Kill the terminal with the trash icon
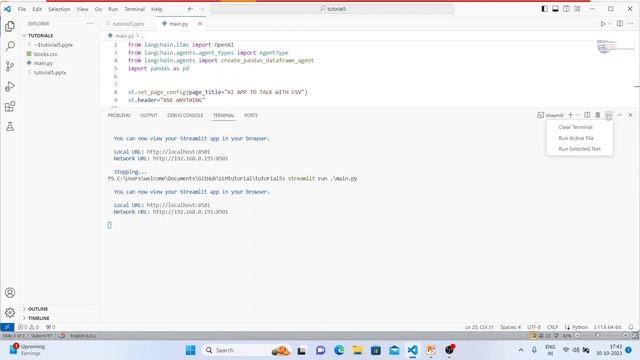The image size is (640, 360). [x=598, y=115]
